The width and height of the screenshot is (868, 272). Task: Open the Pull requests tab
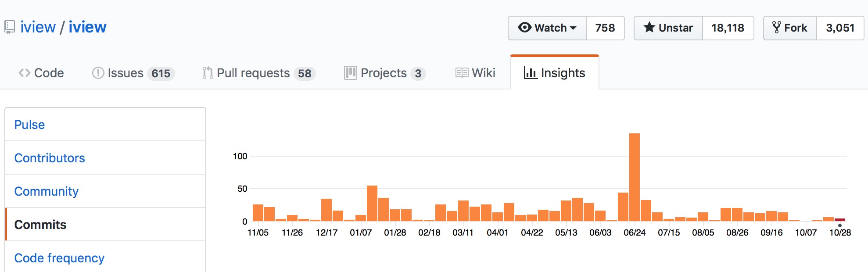pyautogui.click(x=259, y=73)
